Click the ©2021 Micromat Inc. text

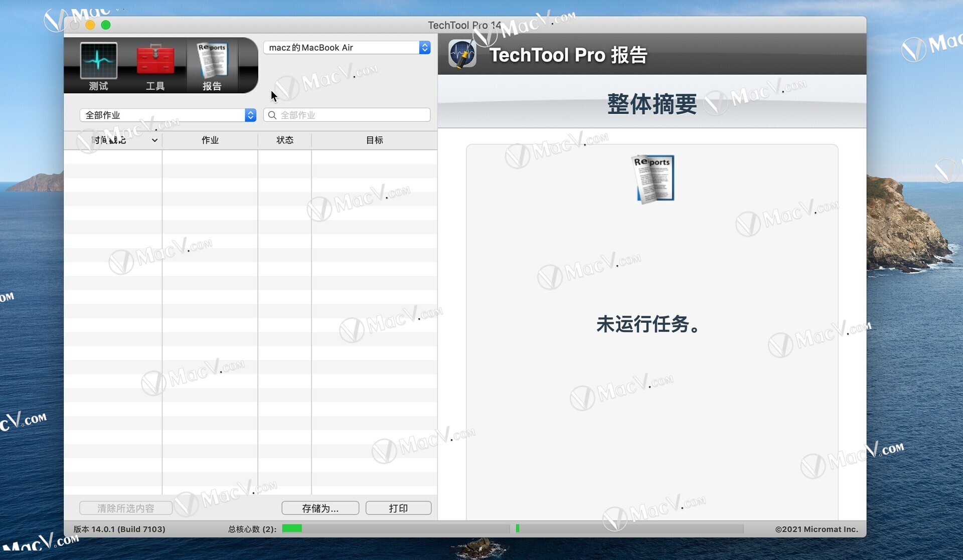coord(817,529)
